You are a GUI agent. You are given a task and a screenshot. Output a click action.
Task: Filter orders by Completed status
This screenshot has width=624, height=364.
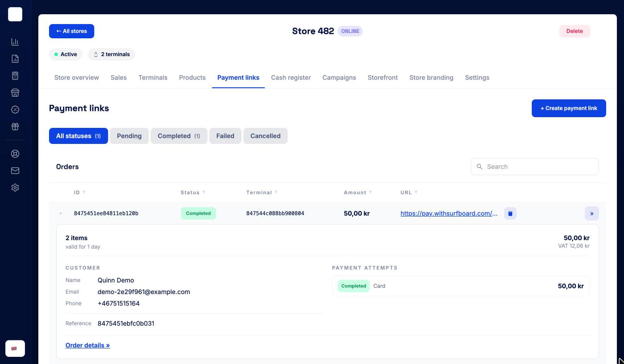point(179,136)
